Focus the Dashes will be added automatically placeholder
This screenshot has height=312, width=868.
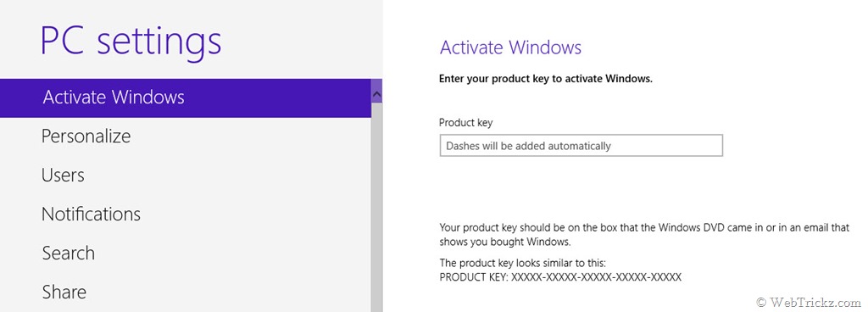(529, 146)
